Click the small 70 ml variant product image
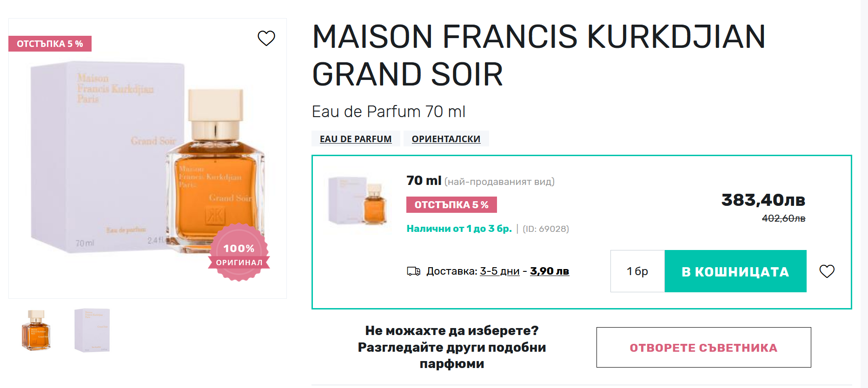This screenshot has height=388, width=868. (358, 201)
